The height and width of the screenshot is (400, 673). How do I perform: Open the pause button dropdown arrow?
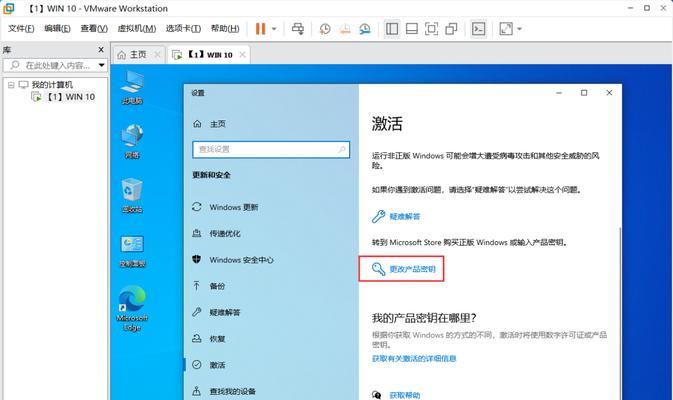click(274, 29)
